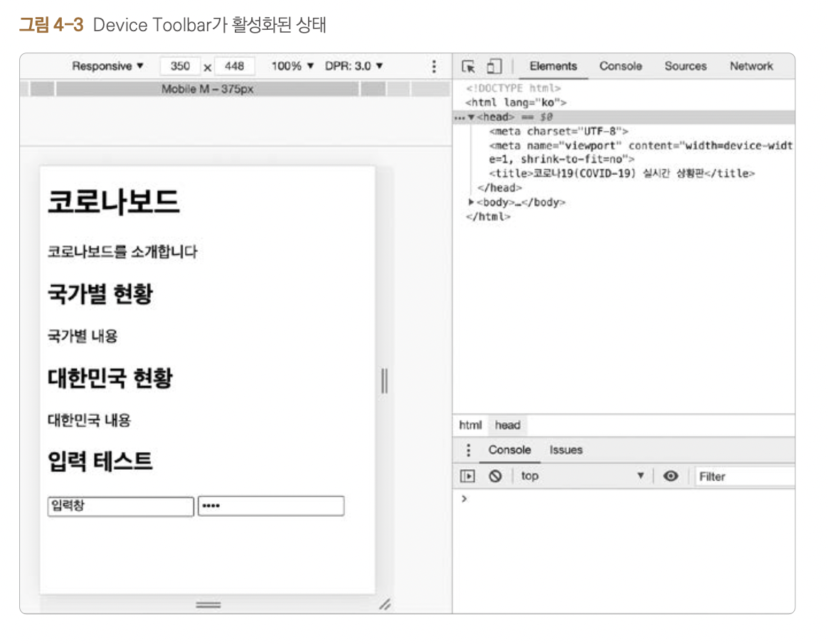828x644 pixels.
Task: Select the html lang="ko" node
Action: pos(516,103)
